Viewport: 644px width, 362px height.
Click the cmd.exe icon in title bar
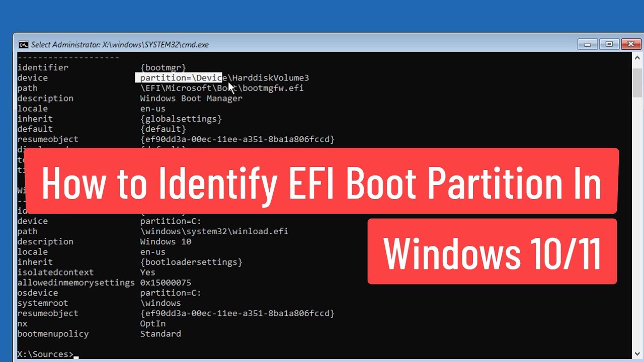23,44
